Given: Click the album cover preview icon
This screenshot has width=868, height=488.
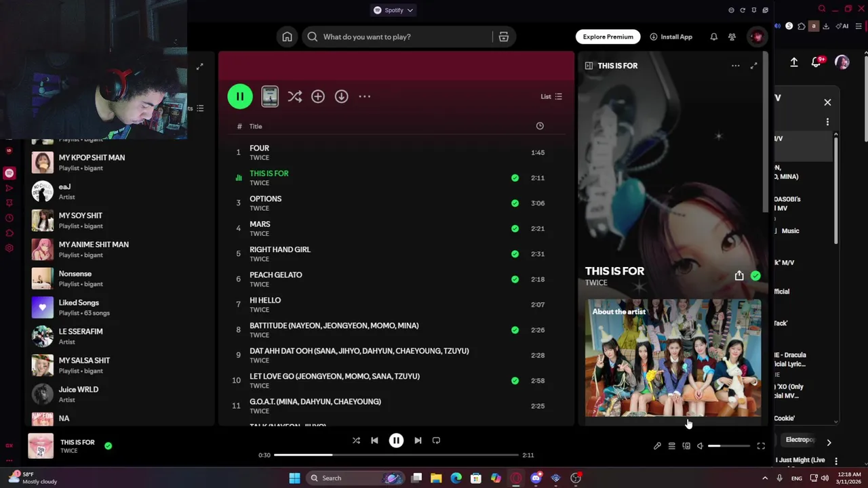Looking at the screenshot, I should coord(270,96).
